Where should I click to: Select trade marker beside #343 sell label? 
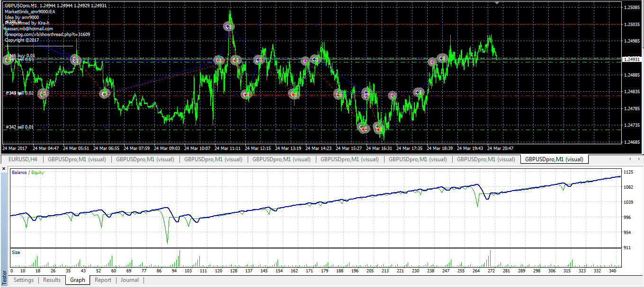click(43, 94)
